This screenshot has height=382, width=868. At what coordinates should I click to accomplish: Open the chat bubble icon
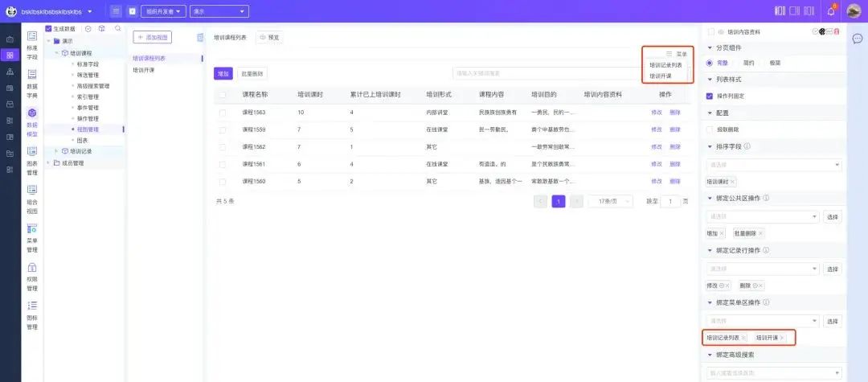[x=857, y=39]
